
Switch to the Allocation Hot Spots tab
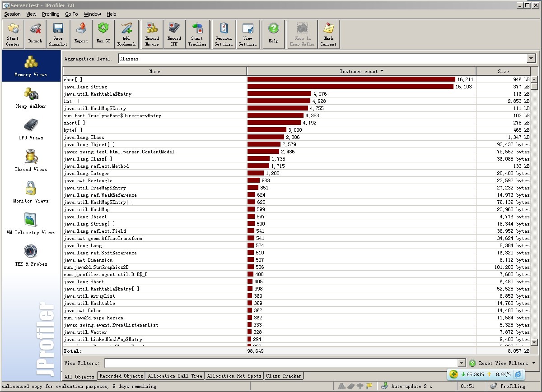(234, 376)
